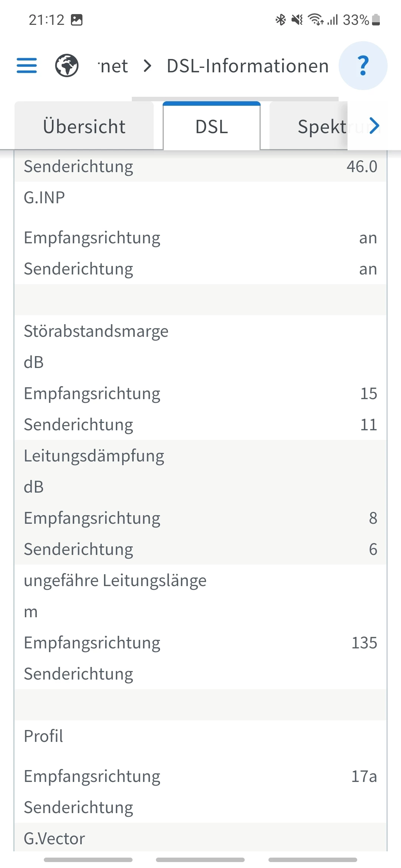Select the DSL tab
The width and height of the screenshot is (401, 868).
[212, 126]
